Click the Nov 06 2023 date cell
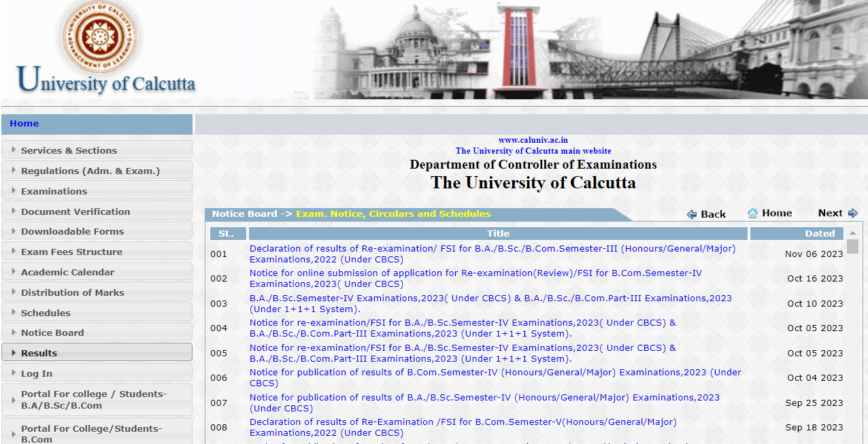The width and height of the screenshot is (868, 444). (x=814, y=254)
